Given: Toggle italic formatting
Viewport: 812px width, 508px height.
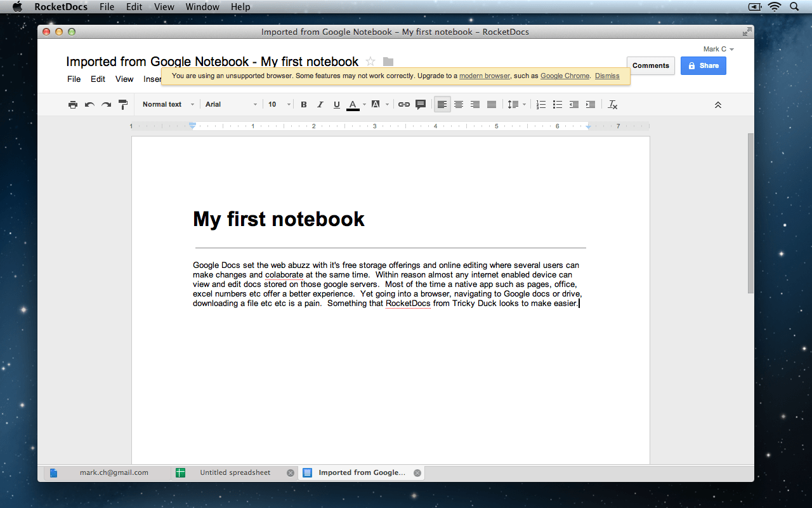Looking at the screenshot, I should 320,105.
